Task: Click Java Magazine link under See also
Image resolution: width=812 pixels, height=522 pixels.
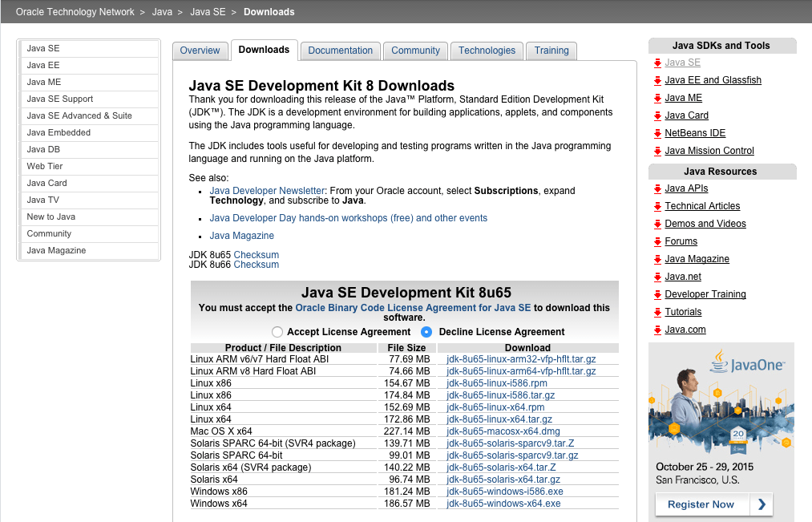Action: (242, 236)
